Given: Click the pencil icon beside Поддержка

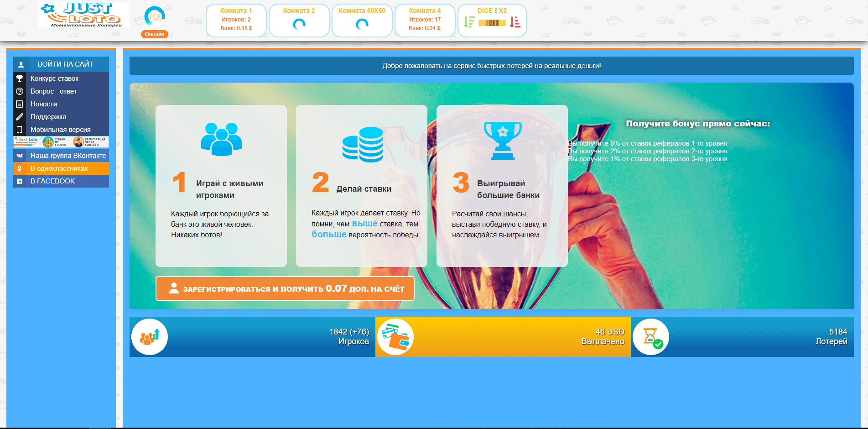Looking at the screenshot, I should [20, 117].
